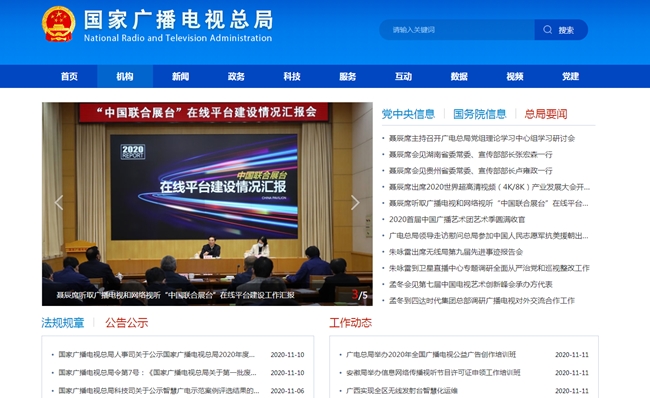Open the 党建 navigation menu item
The image size is (650, 398).
point(570,76)
